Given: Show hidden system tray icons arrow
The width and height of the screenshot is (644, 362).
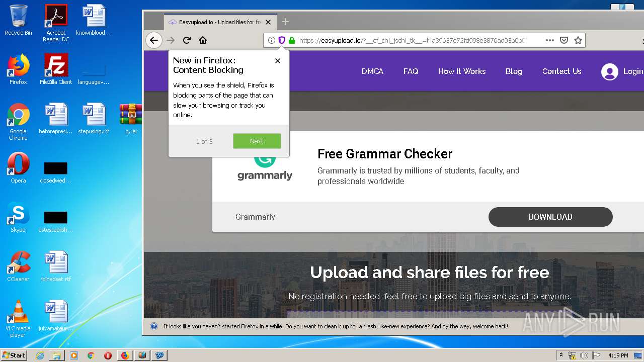Looking at the screenshot, I should click(561, 355).
